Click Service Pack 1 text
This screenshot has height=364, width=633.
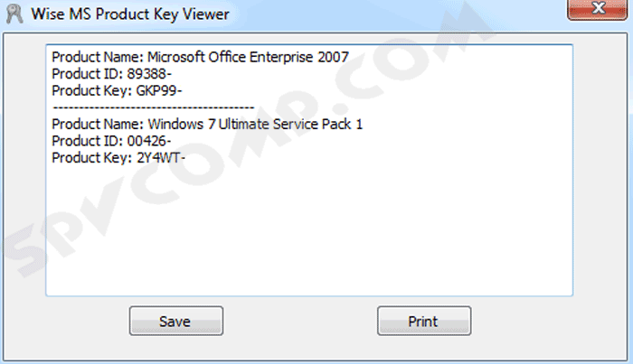click(317, 124)
